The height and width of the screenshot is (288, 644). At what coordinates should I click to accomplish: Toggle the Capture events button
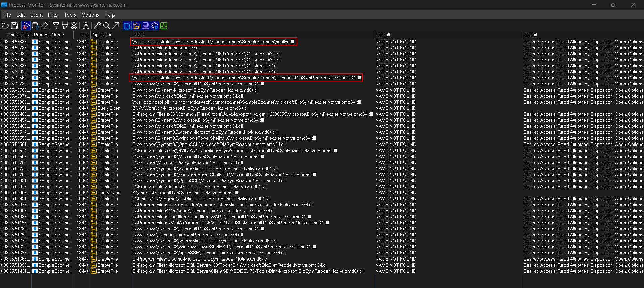(x=26, y=26)
